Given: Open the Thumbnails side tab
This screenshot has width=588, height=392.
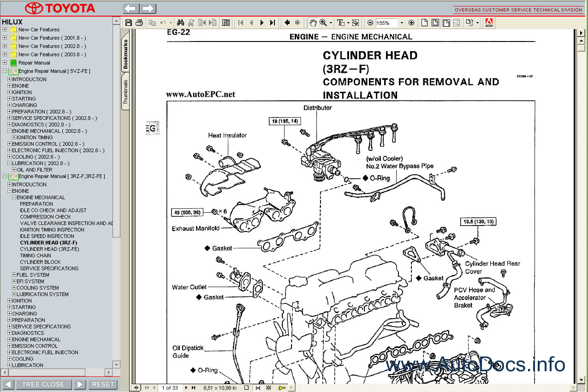Looking at the screenshot, I should tap(126, 91).
